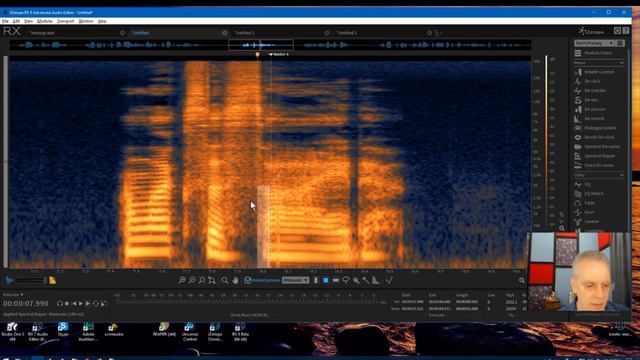640x360 pixels.
Task: Open the Edit menu
Action: [x=16, y=21]
